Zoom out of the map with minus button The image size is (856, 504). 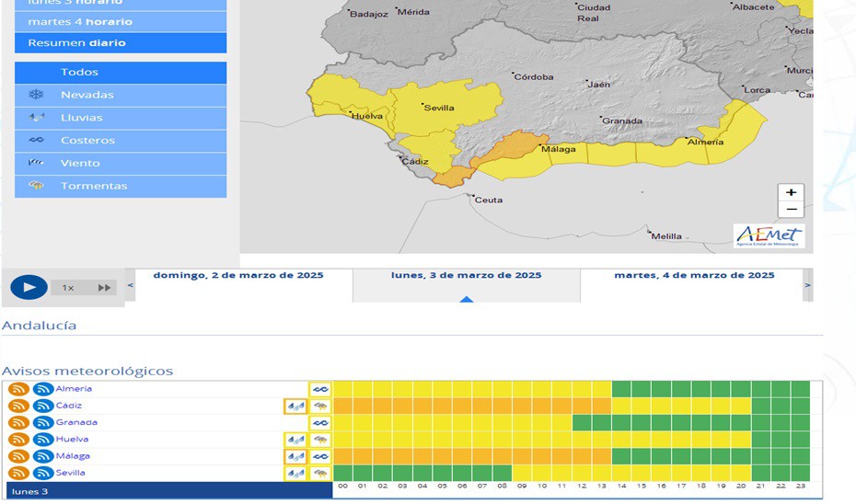(x=791, y=210)
